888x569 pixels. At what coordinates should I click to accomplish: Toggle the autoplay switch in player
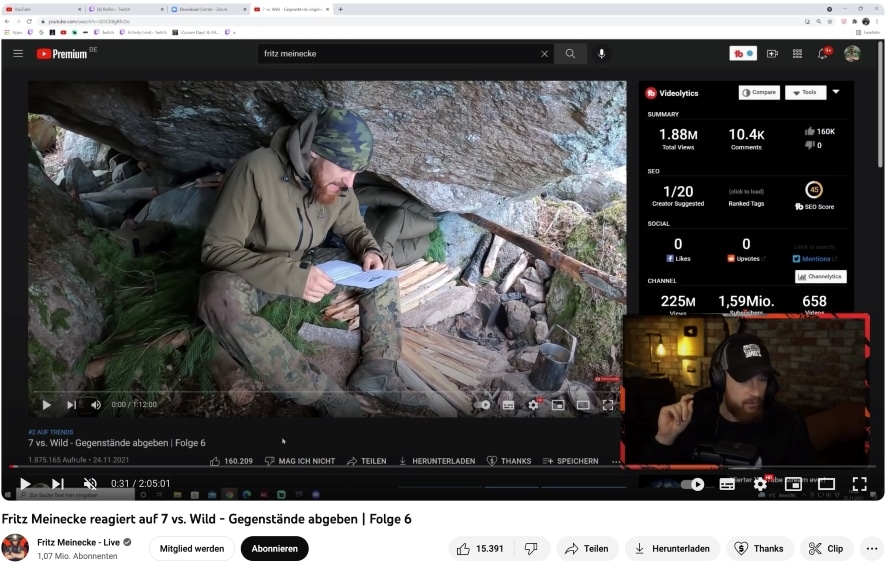click(693, 484)
